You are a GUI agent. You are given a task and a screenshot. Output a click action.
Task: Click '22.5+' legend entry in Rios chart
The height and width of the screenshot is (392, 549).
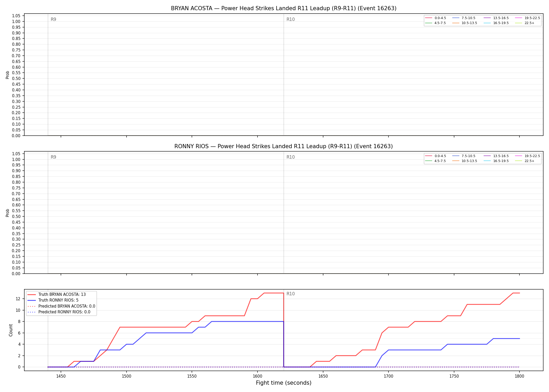coord(525,161)
